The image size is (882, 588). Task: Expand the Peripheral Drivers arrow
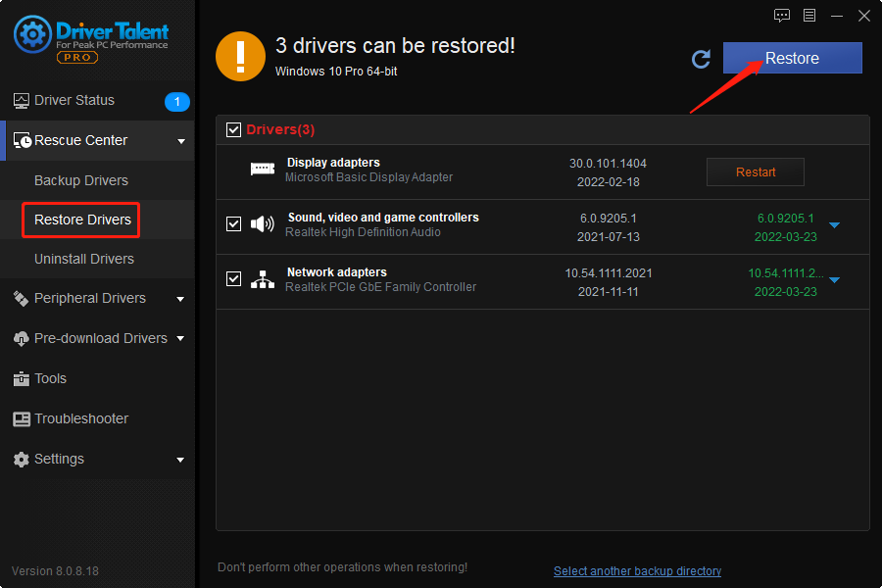coord(180,299)
